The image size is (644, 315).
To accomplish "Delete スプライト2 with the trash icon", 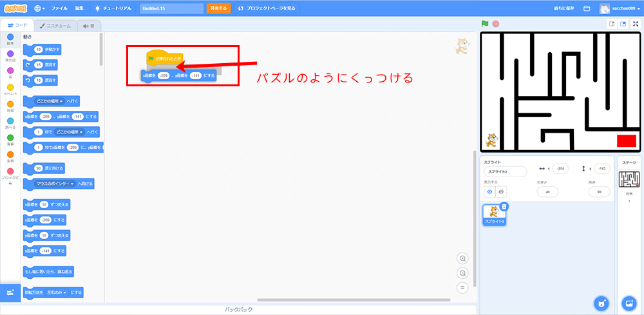I will 504,207.
